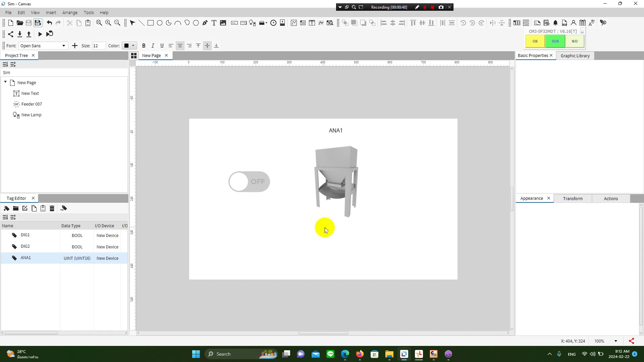644x362 pixels.
Task: Click the green RUN status button
Action: click(555, 41)
